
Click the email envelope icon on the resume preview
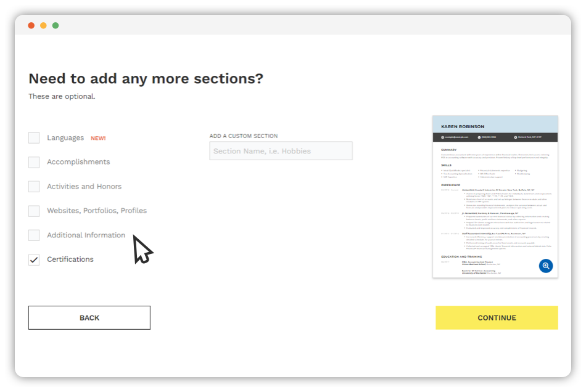tap(442, 137)
